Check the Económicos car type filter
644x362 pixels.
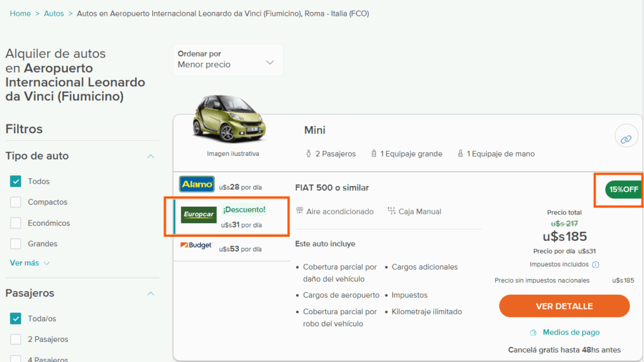tap(16, 222)
